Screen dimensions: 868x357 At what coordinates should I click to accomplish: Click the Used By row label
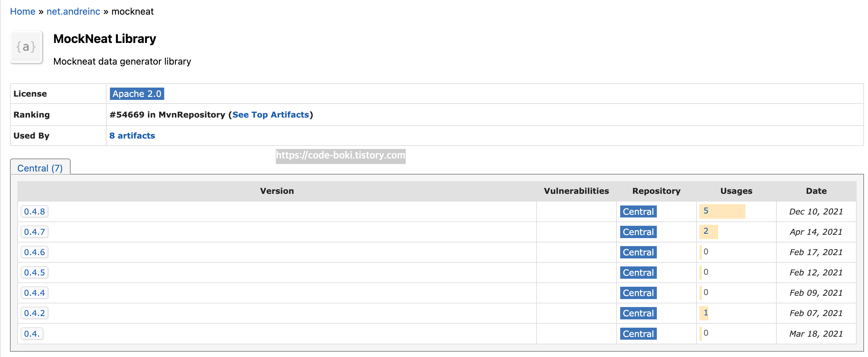pos(31,136)
